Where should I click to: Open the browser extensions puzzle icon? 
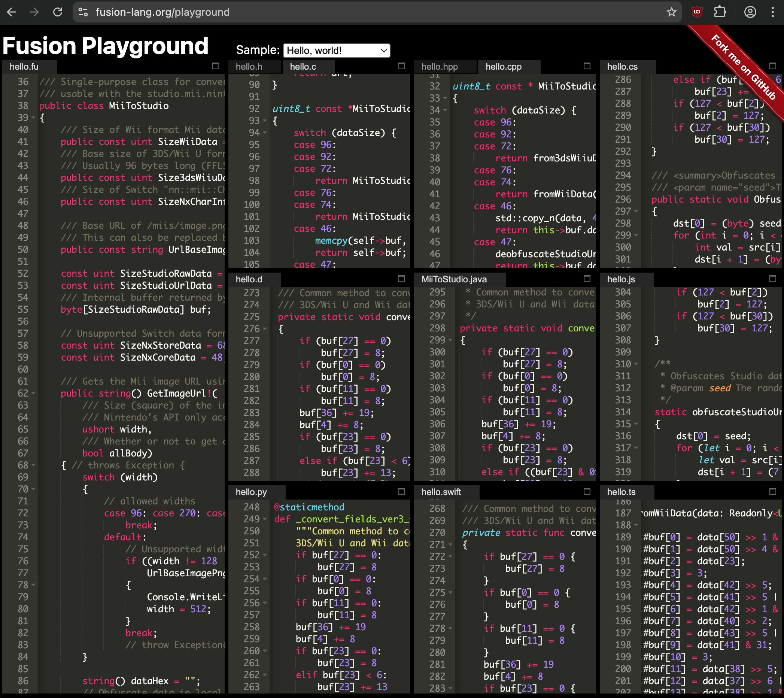[x=720, y=12]
